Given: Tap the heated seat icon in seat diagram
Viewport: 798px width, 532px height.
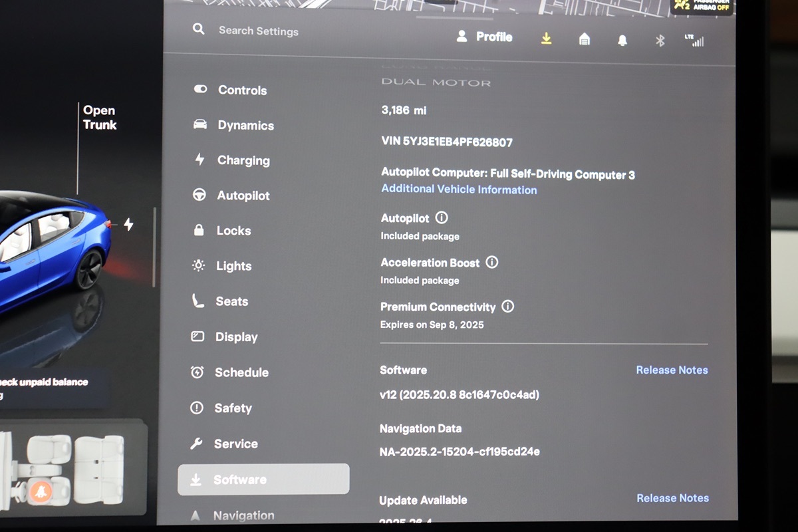Looking at the screenshot, I should pyautogui.click(x=39, y=492).
